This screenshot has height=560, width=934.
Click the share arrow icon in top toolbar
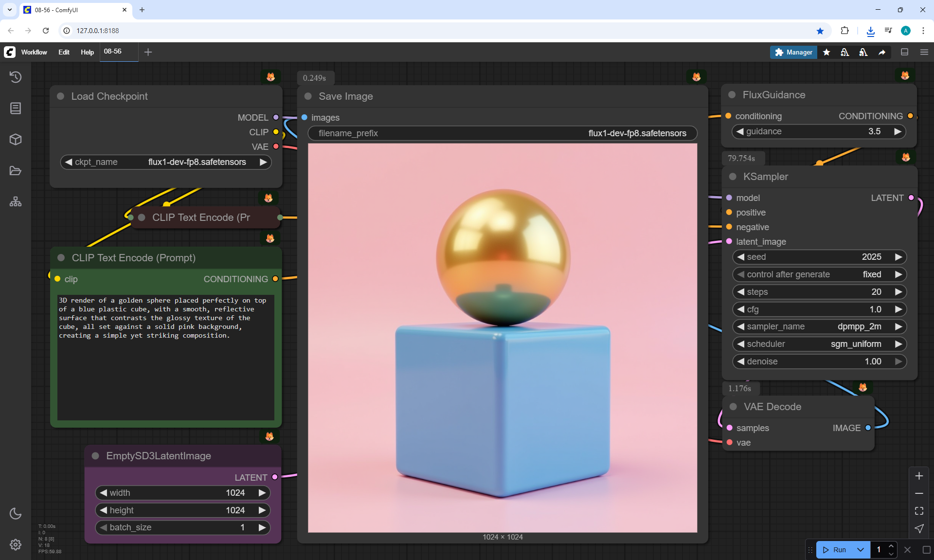coord(882,52)
